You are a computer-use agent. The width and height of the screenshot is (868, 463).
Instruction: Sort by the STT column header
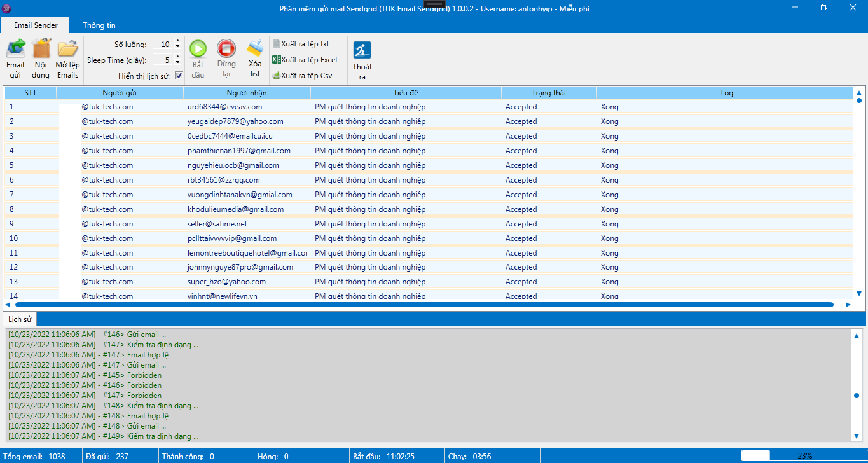pos(31,93)
